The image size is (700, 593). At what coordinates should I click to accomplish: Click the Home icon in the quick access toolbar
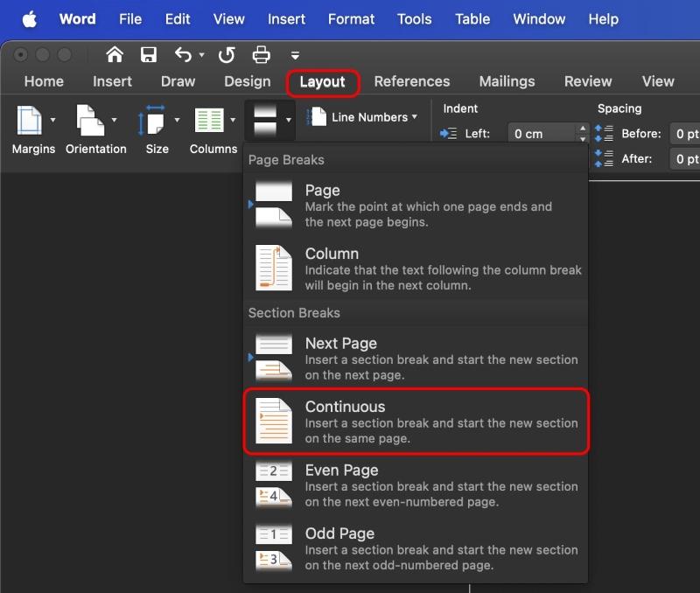(115, 54)
